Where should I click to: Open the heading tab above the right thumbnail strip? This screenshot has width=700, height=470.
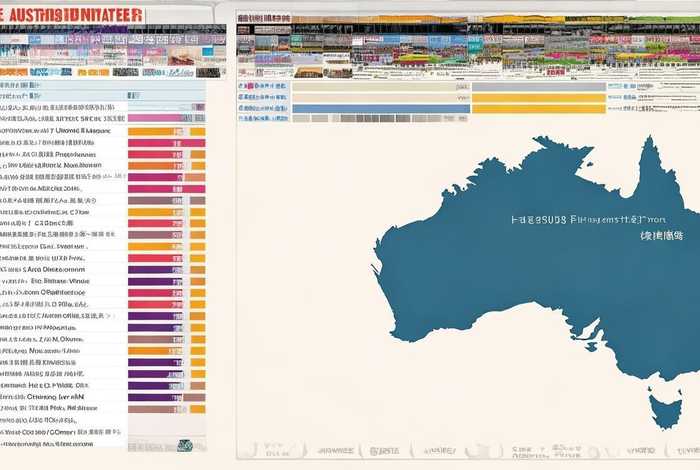pyautogui.click(x=264, y=17)
